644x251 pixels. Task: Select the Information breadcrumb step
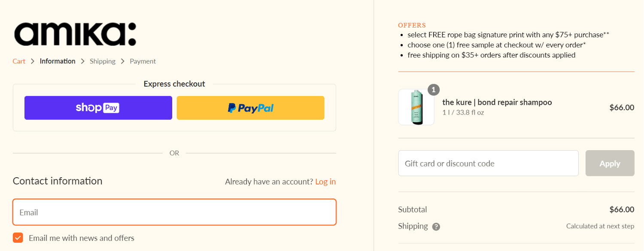(x=57, y=61)
